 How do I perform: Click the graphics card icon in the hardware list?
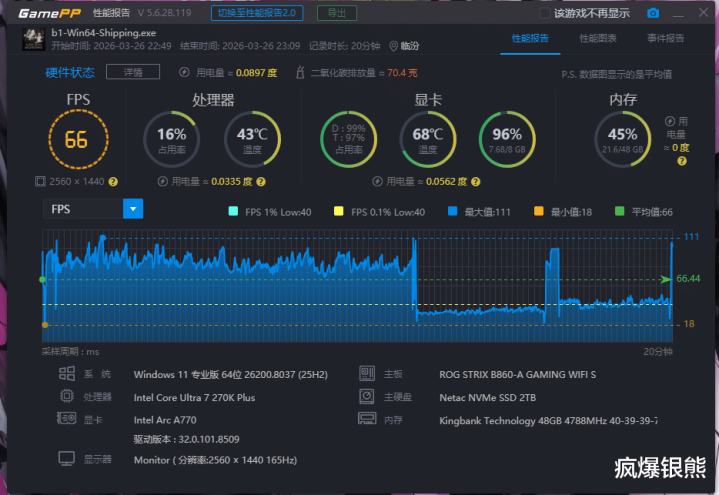click(66, 418)
